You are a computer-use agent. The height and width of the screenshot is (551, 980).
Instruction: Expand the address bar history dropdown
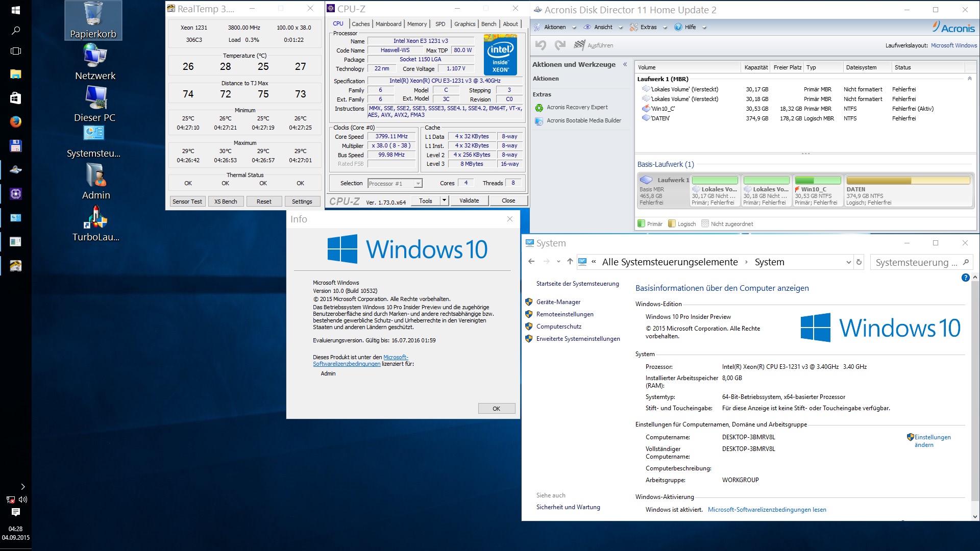[x=848, y=262]
